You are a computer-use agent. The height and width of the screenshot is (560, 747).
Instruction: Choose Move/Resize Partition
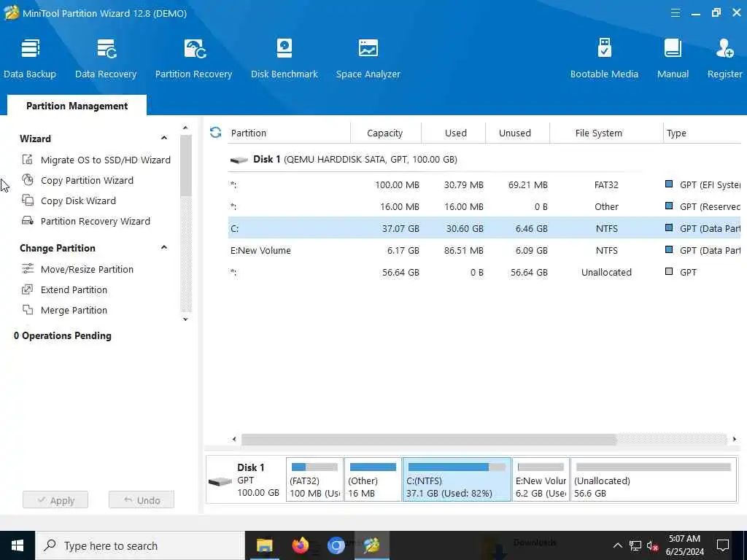coord(77,270)
